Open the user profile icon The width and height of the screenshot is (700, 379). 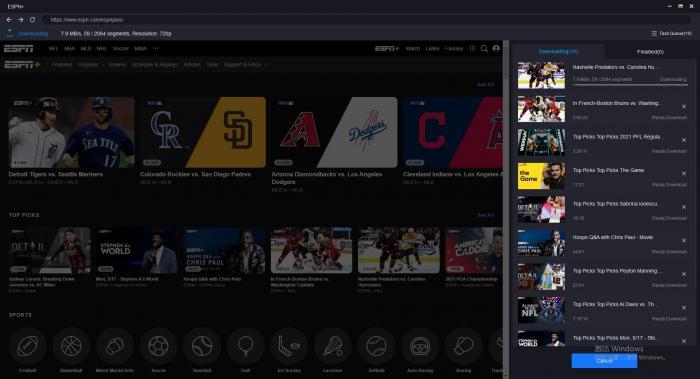[496, 48]
